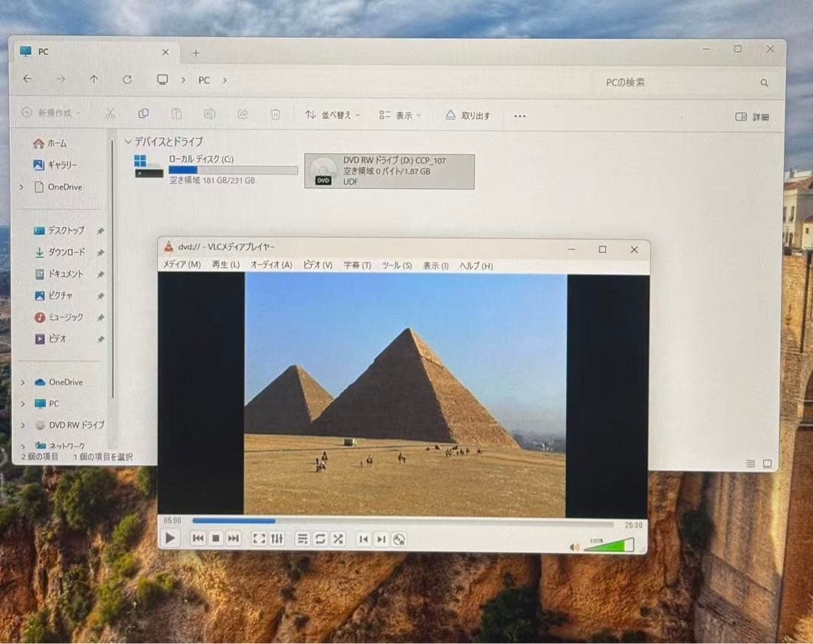
Task: Toggle fullscreen mode in VLC
Action: (259, 539)
